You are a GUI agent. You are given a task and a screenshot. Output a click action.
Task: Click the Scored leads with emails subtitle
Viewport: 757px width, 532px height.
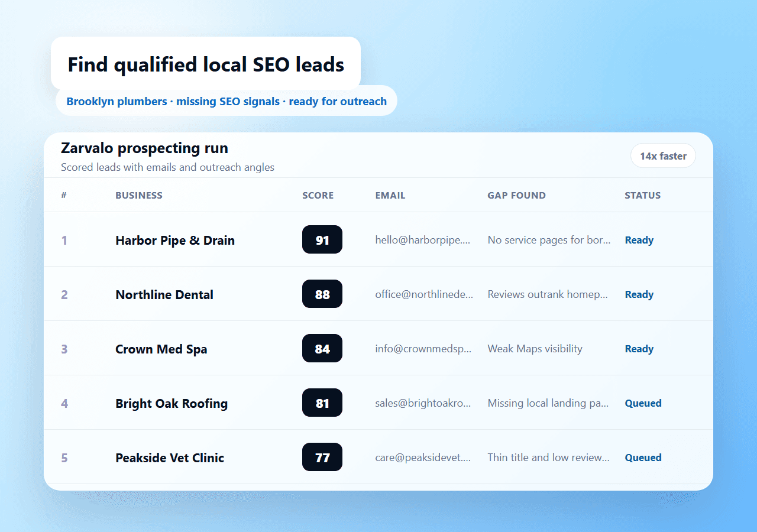pyautogui.click(x=167, y=167)
